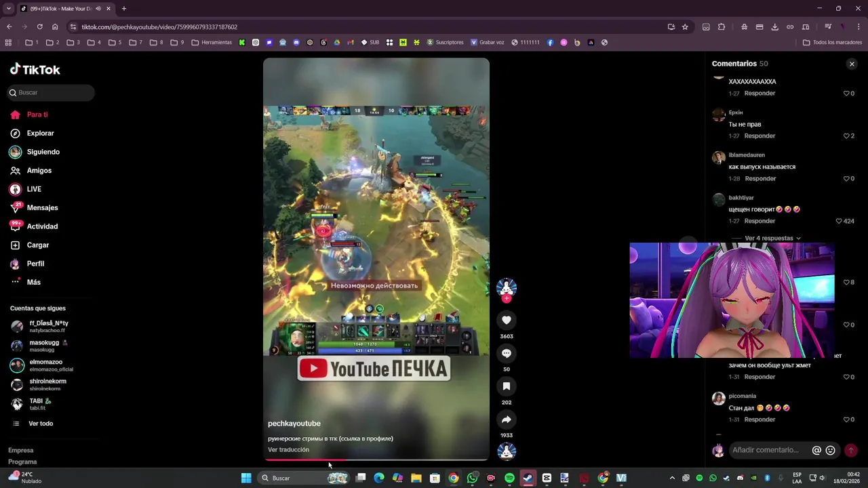Follow pechkayoutube via the avatar plus badge
Screen dimensions: 868x488
coord(507,298)
